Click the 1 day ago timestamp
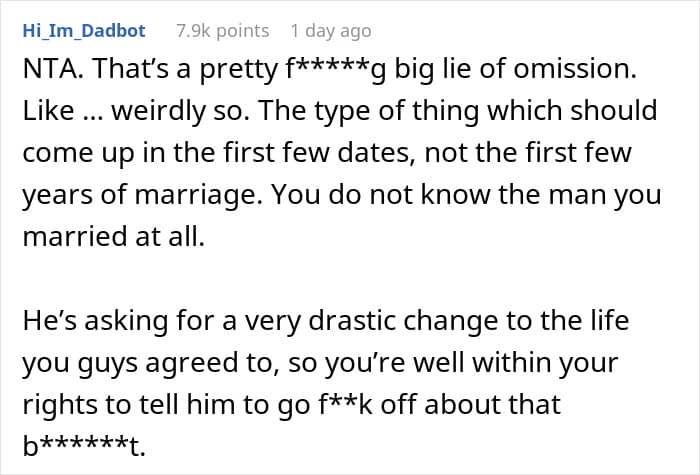Image resolution: width=700 pixels, height=475 pixels. (331, 31)
